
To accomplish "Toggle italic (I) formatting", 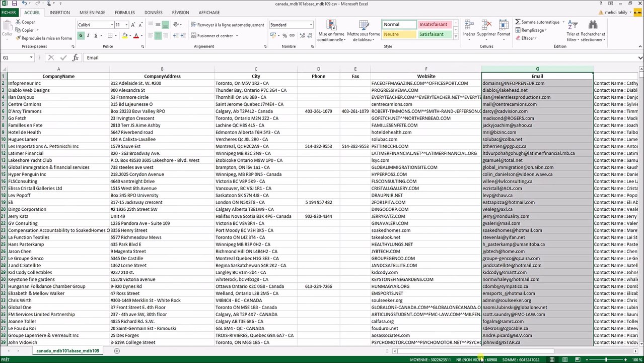I will coord(88,36).
